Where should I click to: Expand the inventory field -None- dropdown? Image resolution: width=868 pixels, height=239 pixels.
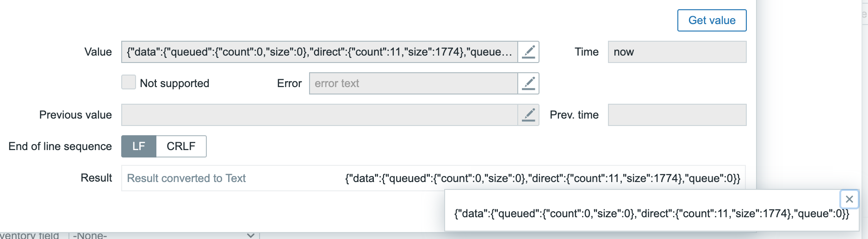coord(163,235)
